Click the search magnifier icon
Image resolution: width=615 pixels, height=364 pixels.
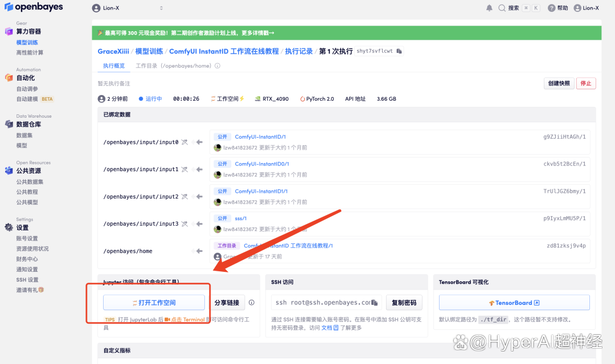[x=502, y=8]
